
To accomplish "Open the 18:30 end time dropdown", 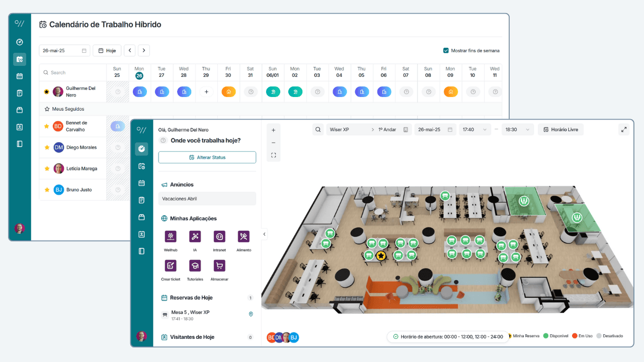I will (x=518, y=130).
